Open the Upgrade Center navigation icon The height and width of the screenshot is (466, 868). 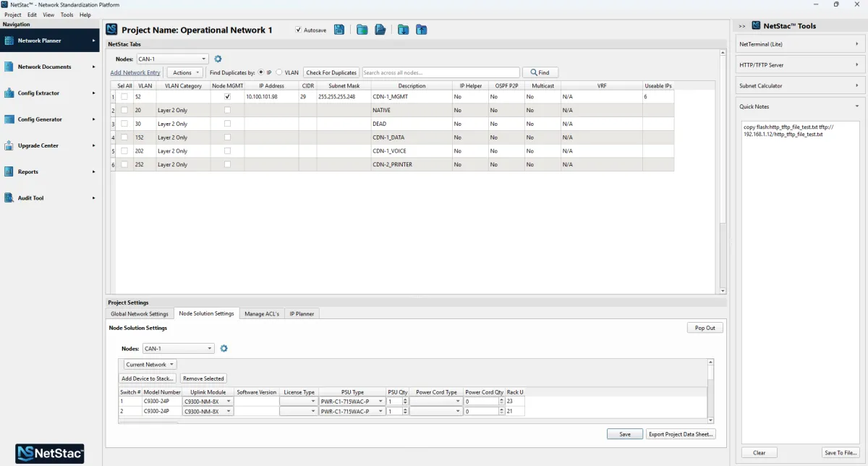[x=9, y=145]
